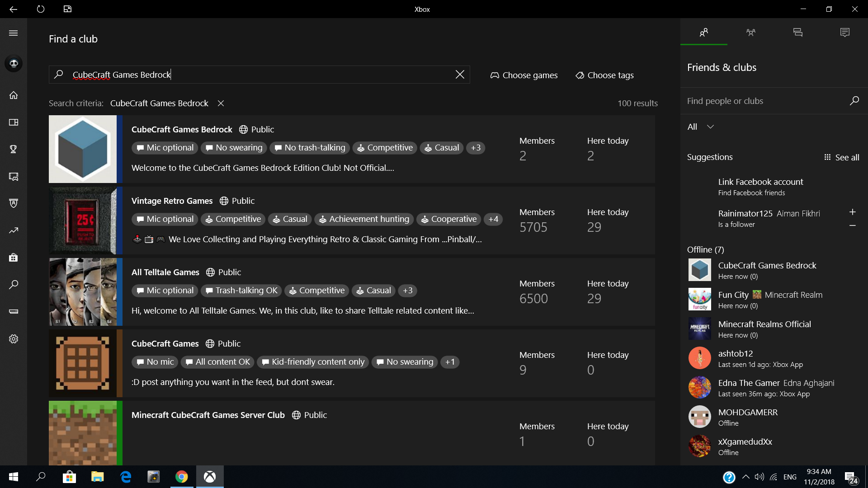Open Settings gear in the sidebar
868x488 pixels.
14,339
